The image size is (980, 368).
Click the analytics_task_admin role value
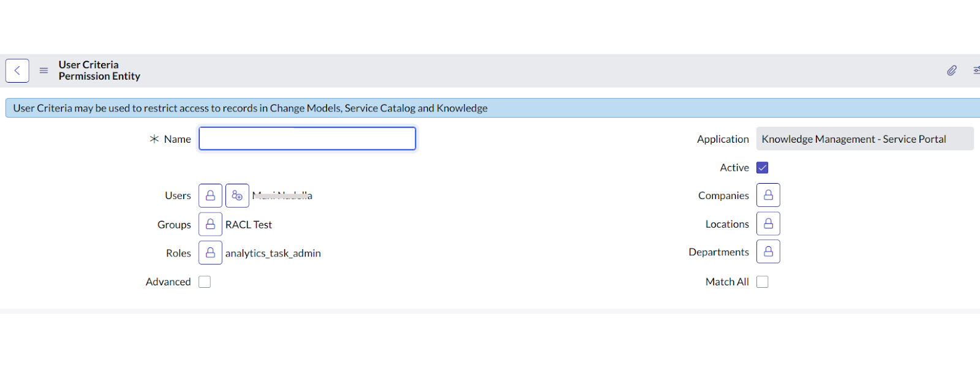coord(273,253)
